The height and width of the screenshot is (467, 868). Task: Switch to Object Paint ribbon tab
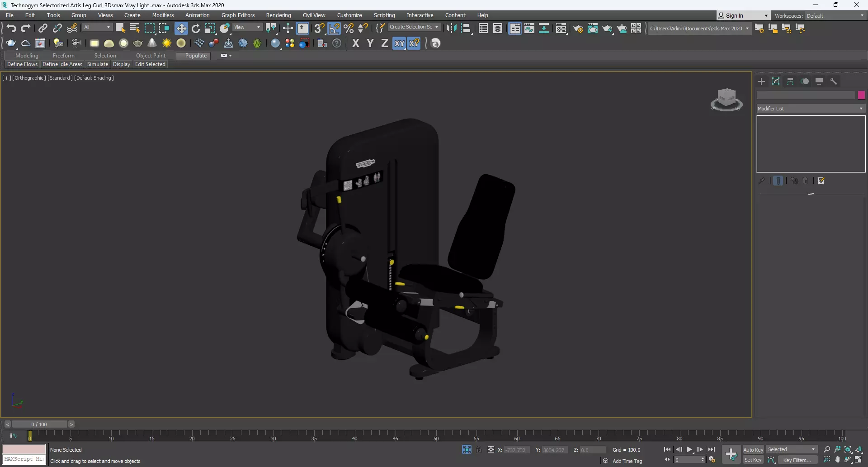click(x=151, y=56)
